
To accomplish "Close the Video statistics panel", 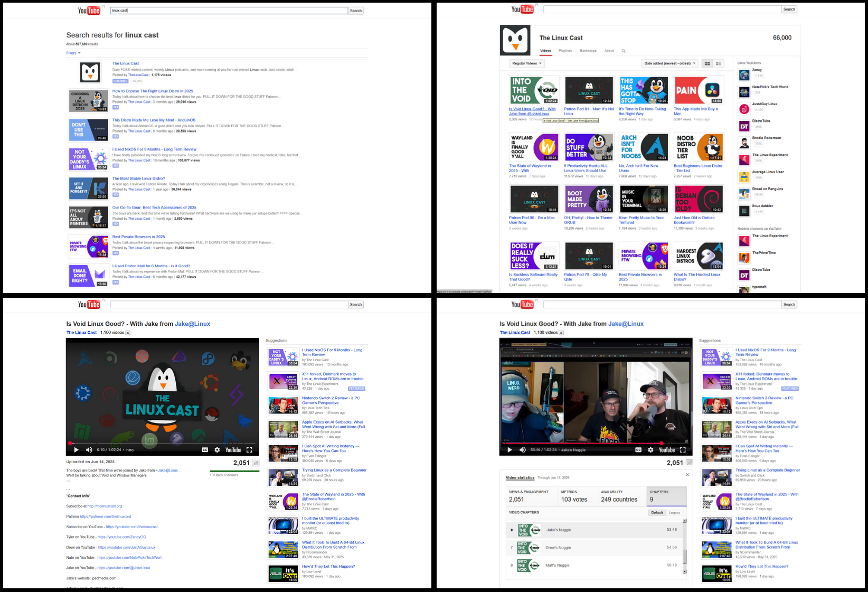I will point(687,475).
